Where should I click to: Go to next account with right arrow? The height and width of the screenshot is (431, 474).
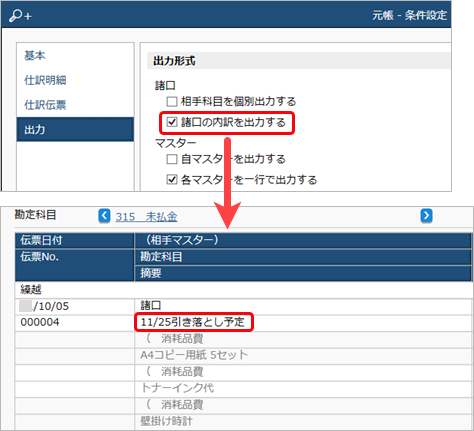point(426,216)
